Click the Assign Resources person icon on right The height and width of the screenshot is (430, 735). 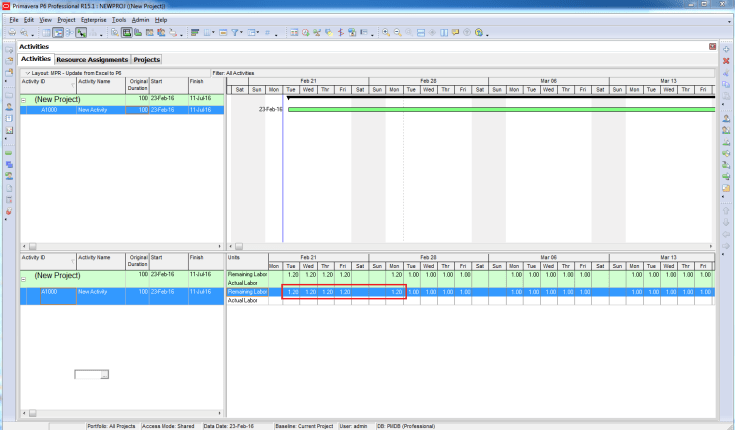coord(726,118)
